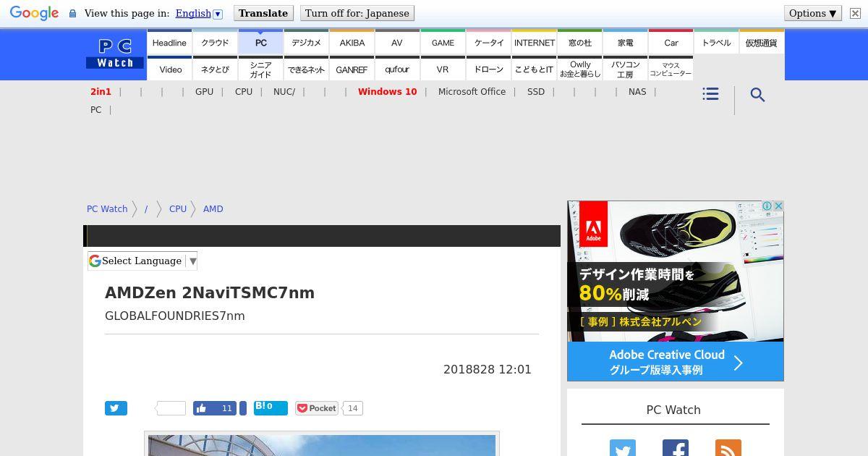Open the 窓の杜 tab
The height and width of the screenshot is (456, 868).
(579, 43)
